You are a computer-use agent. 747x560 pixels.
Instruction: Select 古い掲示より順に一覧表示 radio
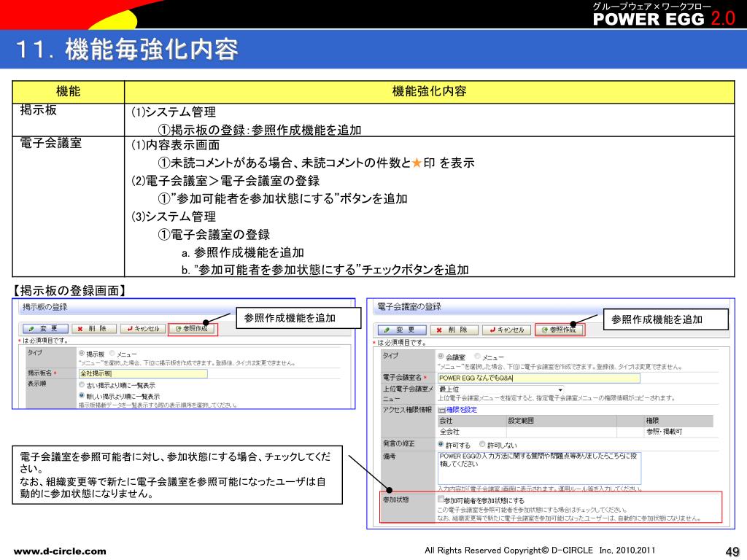(82, 384)
